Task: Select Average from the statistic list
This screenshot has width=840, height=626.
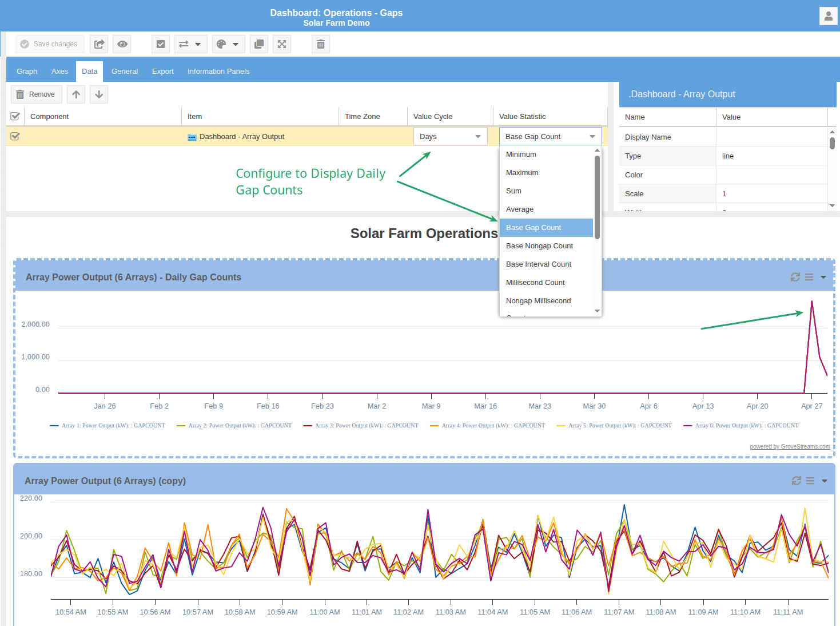Action: point(546,209)
